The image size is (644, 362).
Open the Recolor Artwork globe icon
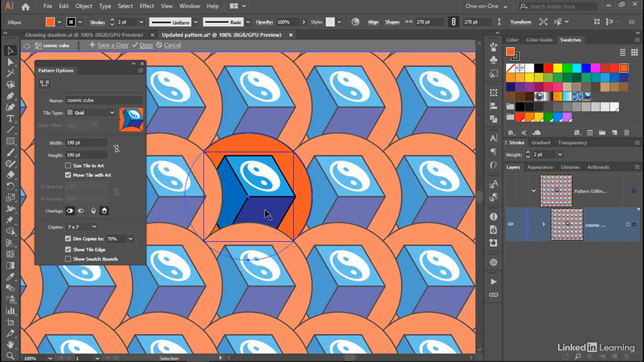[356, 22]
